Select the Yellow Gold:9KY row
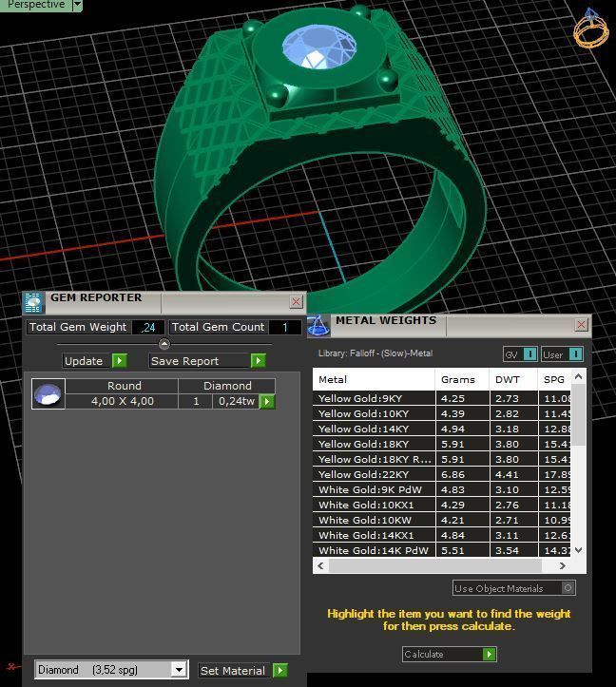 pyautogui.click(x=441, y=399)
